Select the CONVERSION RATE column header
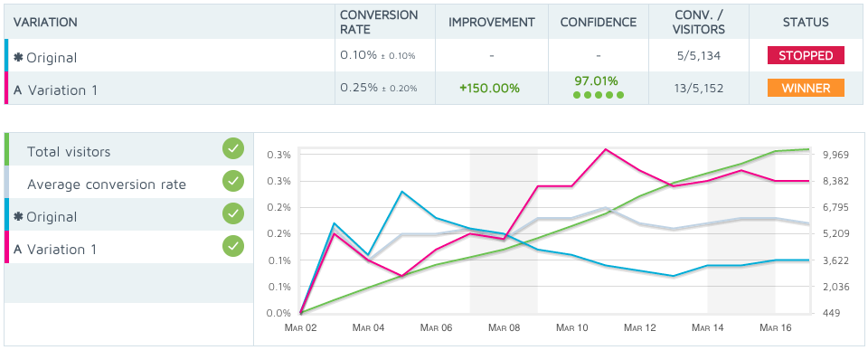Viewport: 868px width, 350px height. 379,22
